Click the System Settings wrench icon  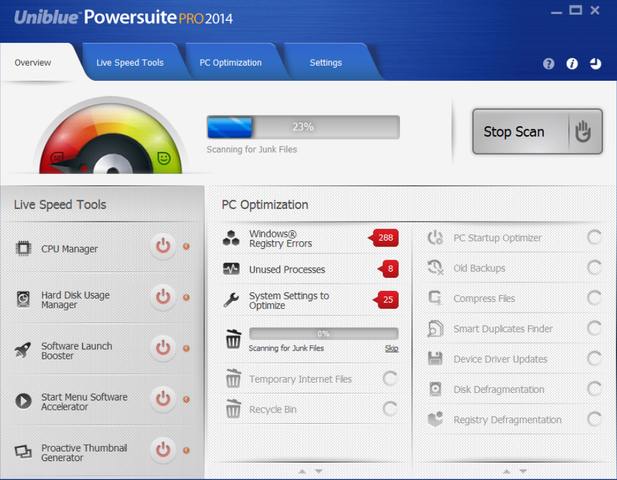coord(231,300)
